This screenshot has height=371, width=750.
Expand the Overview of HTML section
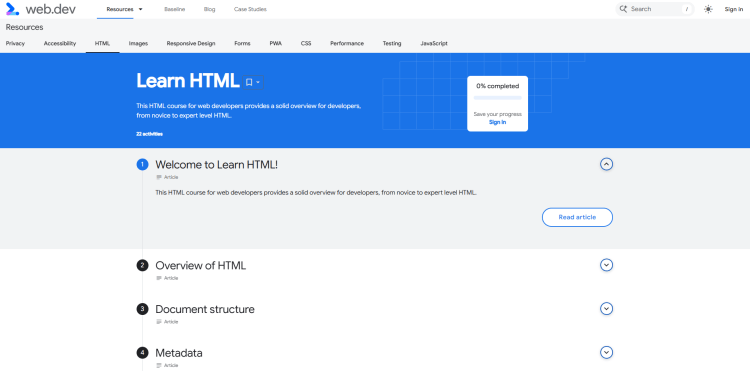607,265
